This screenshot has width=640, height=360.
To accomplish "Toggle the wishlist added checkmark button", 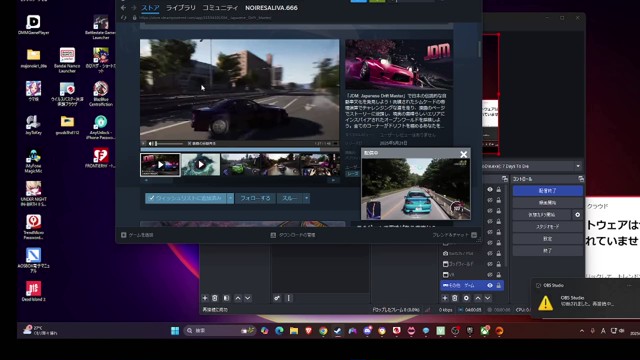I will [186, 198].
